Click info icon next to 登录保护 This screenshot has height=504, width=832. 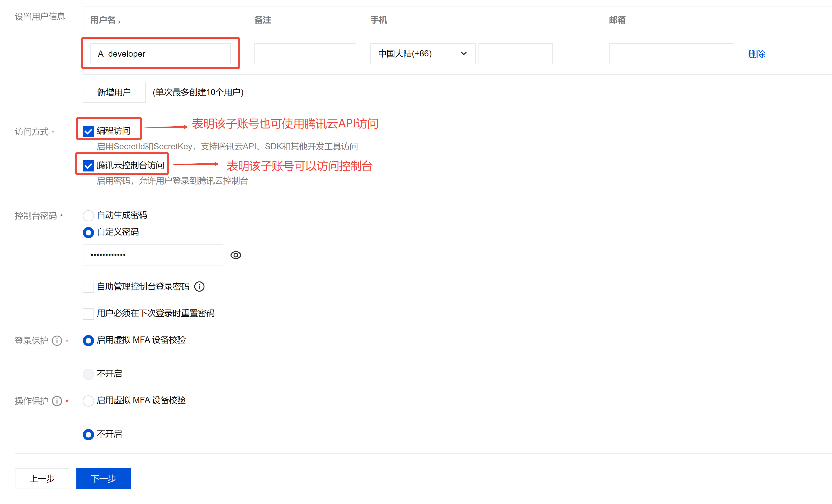(x=57, y=340)
